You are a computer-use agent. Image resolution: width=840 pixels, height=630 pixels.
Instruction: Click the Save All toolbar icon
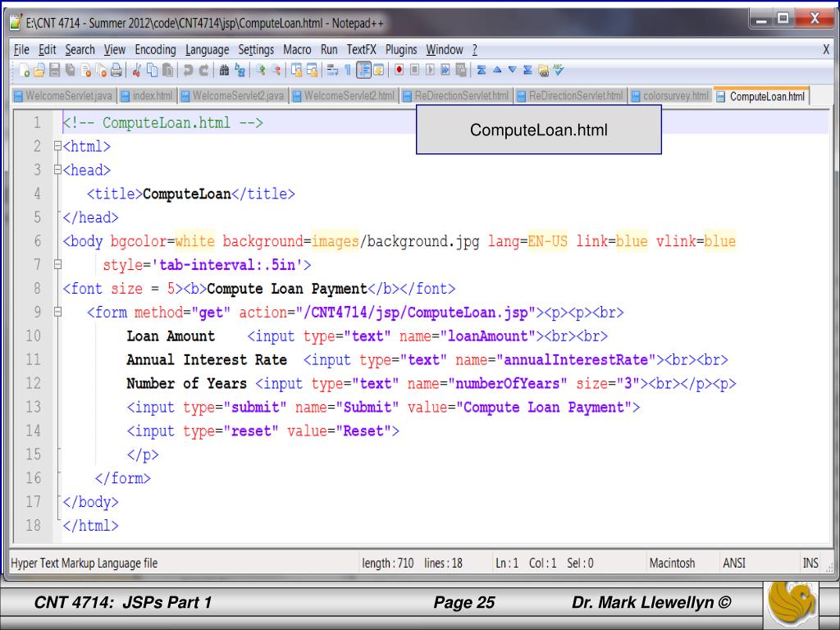pyautogui.click(x=71, y=71)
